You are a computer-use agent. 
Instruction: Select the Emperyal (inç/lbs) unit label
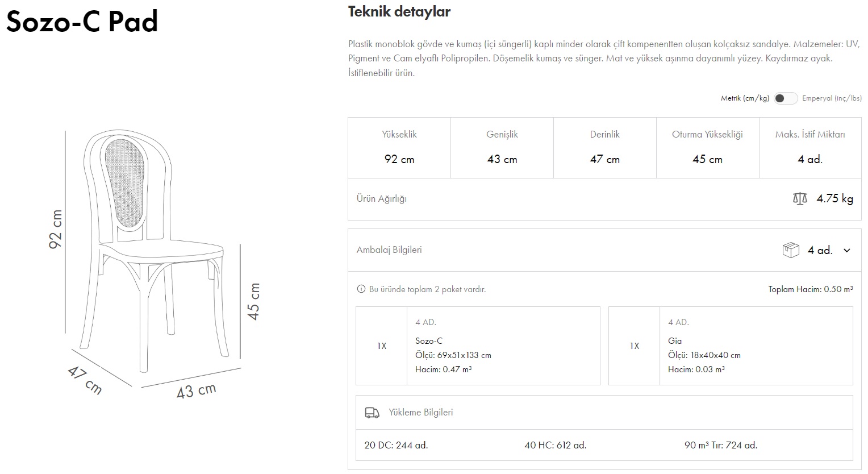click(x=832, y=98)
